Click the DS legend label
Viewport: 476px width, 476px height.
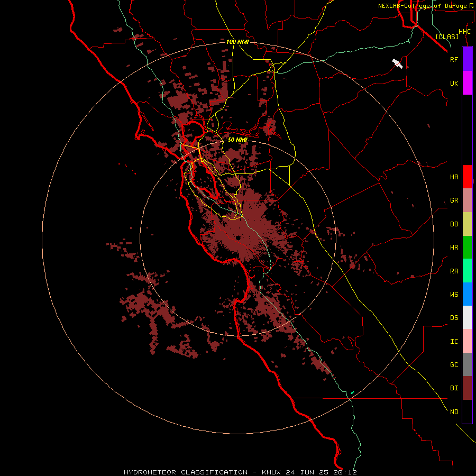tap(454, 318)
